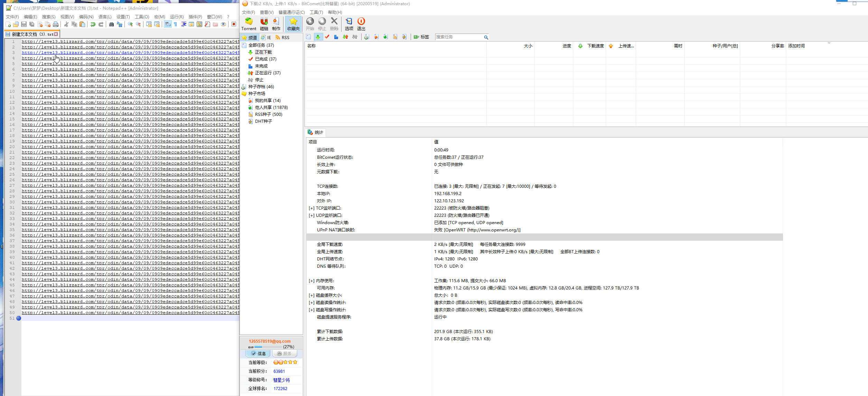Expand the 磁盘读操作统计 row

tap(311, 303)
